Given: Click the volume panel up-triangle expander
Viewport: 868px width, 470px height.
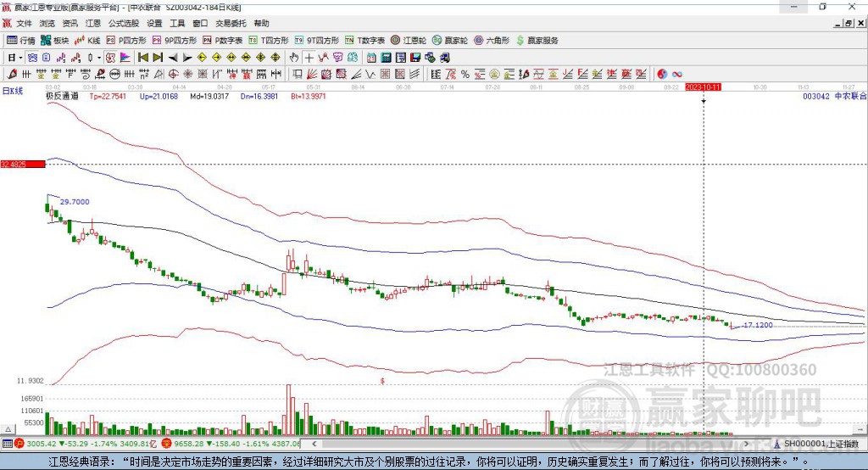Looking at the screenshot, I should (x=8, y=429).
